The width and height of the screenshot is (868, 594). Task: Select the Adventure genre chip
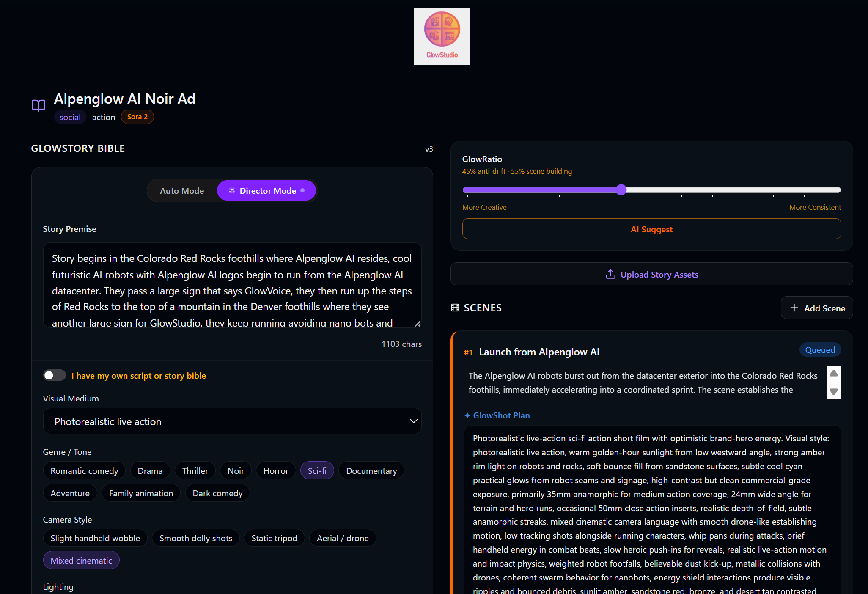tap(70, 493)
